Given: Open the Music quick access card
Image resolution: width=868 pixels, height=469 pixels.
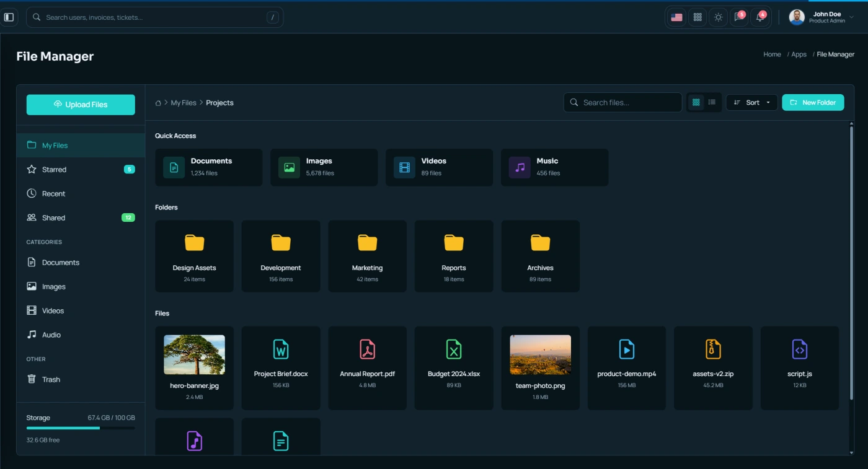Looking at the screenshot, I should (x=554, y=167).
